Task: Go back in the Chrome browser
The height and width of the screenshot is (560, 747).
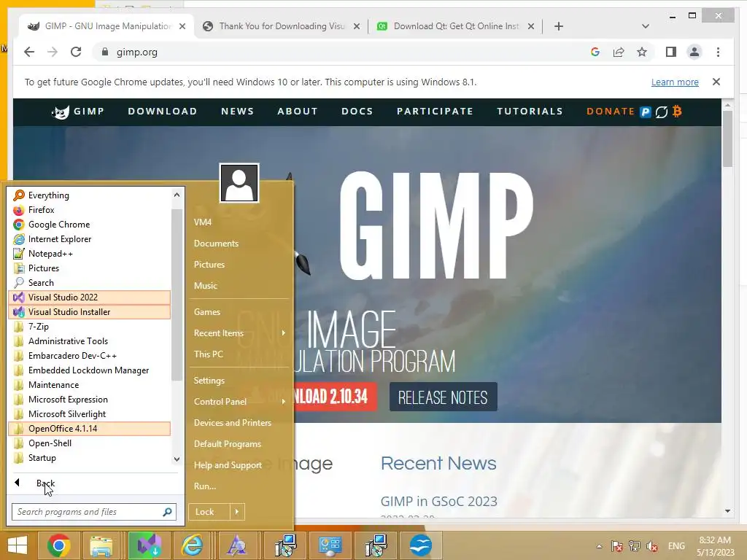Action: pyautogui.click(x=29, y=52)
